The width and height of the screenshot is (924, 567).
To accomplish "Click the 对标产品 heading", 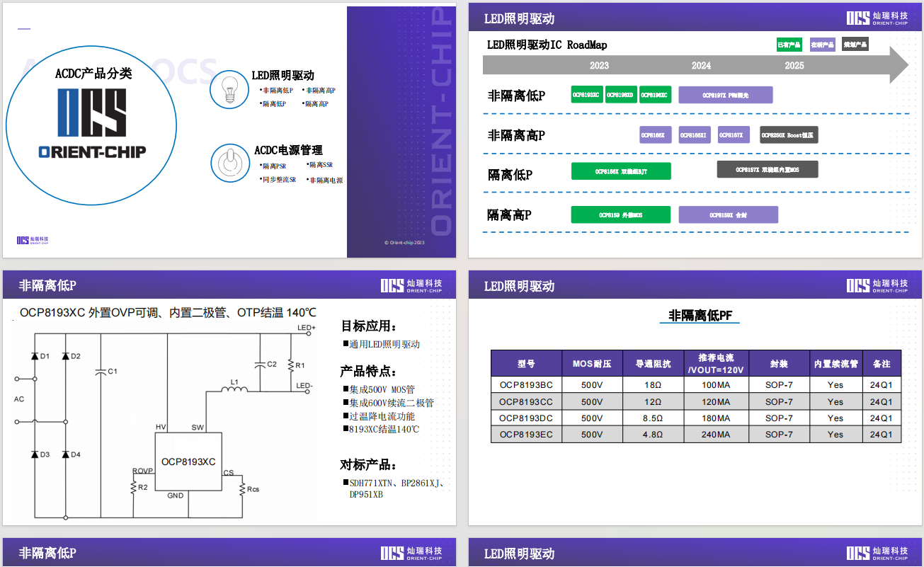I will pyautogui.click(x=368, y=464).
